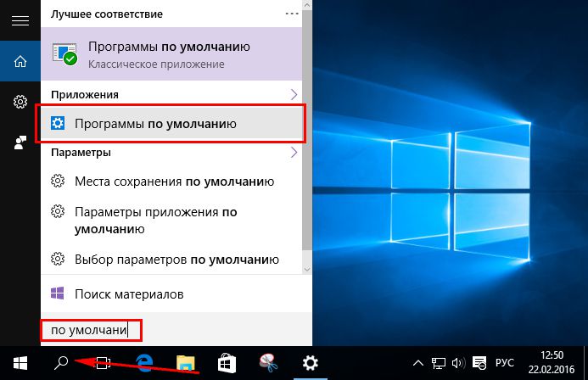Screen dimensions: 588x380
Task: Open the three-dots more options menu
Action: click(x=291, y=14)
